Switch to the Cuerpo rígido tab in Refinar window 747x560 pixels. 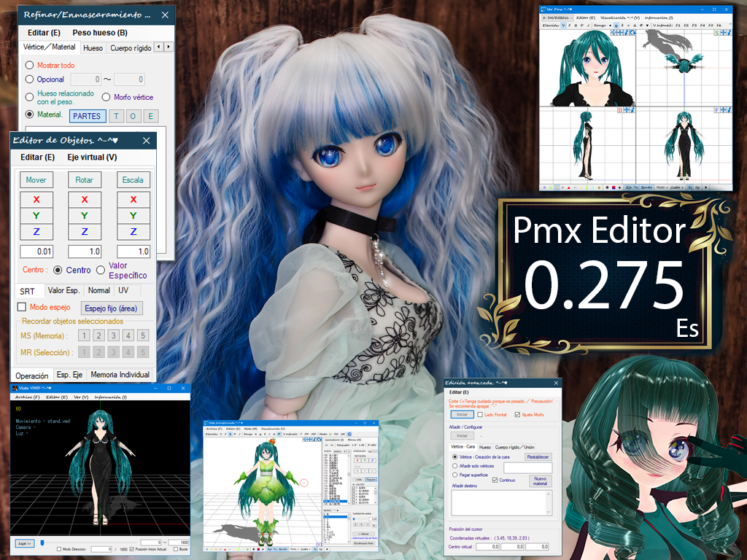(131, 47)
